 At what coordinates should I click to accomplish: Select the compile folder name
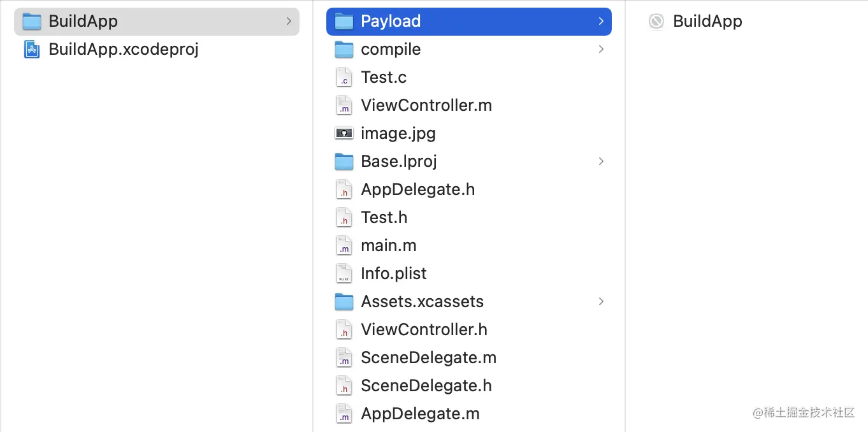(x=391, y=49)
